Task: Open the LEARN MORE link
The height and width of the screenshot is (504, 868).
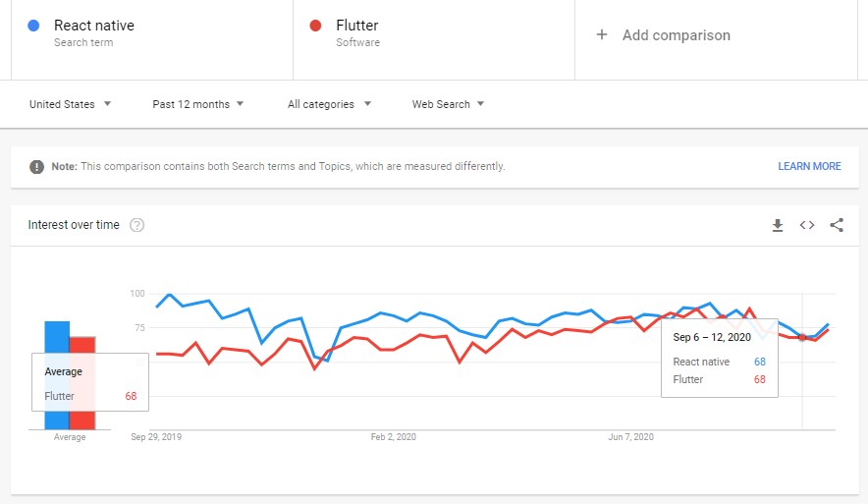Action: (809, 166)
